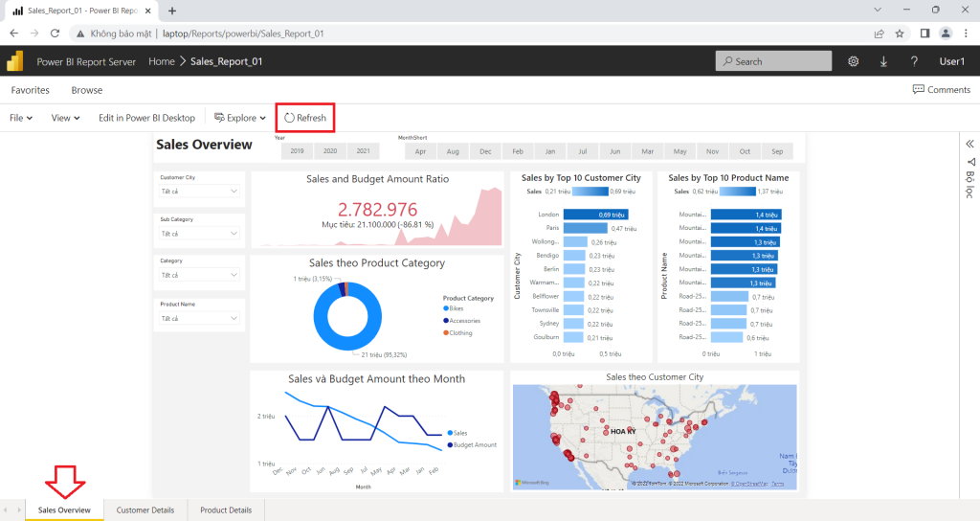Toggle the 2019 year slicer
The width and height of the screenshot is (980, 521).
[x=297, y=150]
